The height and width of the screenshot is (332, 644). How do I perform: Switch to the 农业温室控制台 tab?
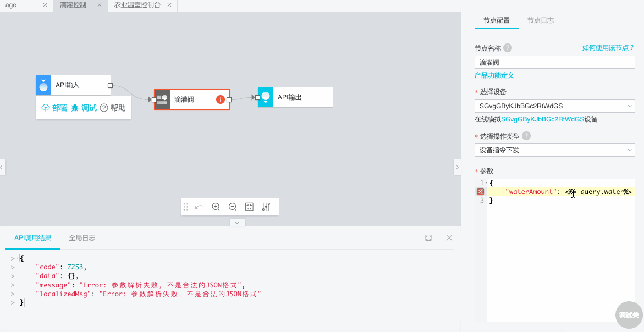pyautogui.click(x=137, y=5)
